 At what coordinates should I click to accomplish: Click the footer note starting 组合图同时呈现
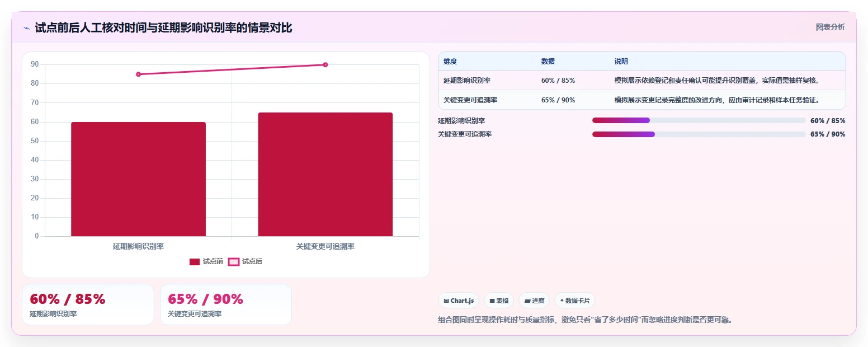[585, 320]
